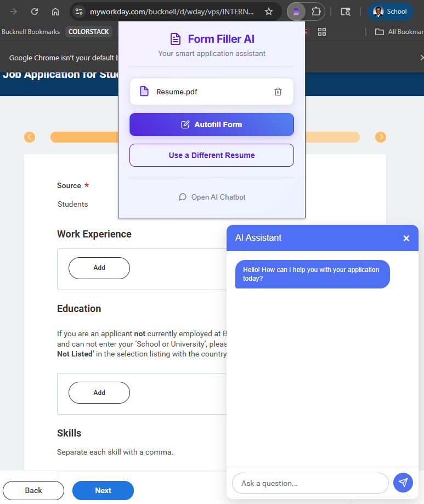Delete the Resume.pdf file with trash icon

[278, 92]
